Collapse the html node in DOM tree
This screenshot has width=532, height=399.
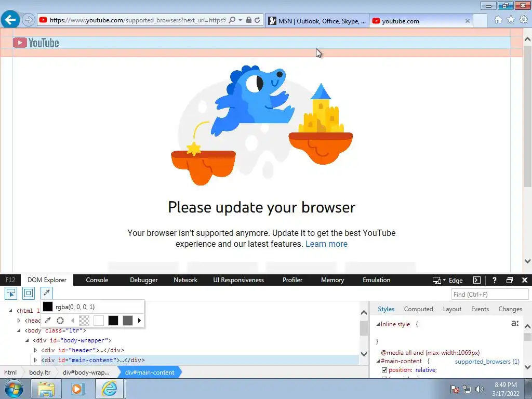coord(10,311)
